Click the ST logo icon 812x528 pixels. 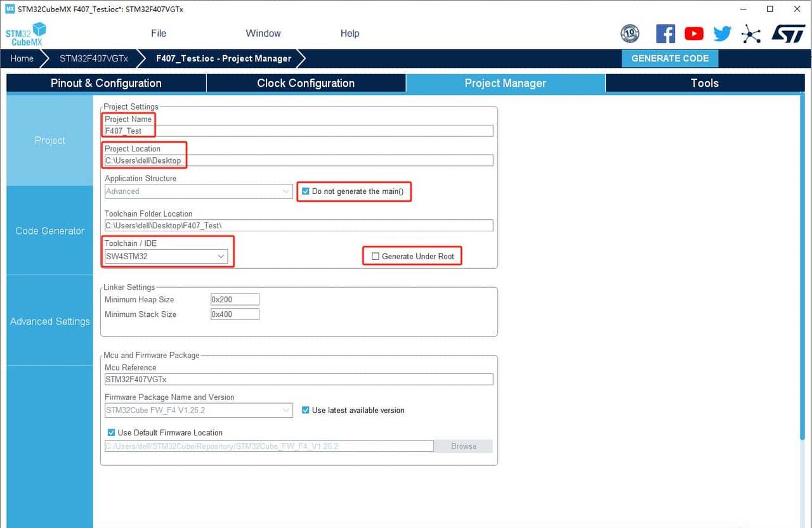[x=788, y=34]
